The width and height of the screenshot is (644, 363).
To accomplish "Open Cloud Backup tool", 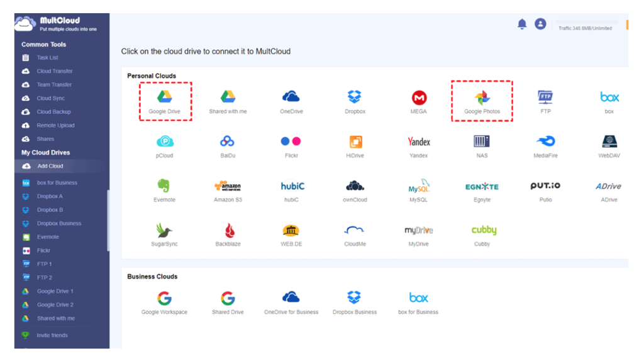I will pyautogui.click(x=53, y=112).
